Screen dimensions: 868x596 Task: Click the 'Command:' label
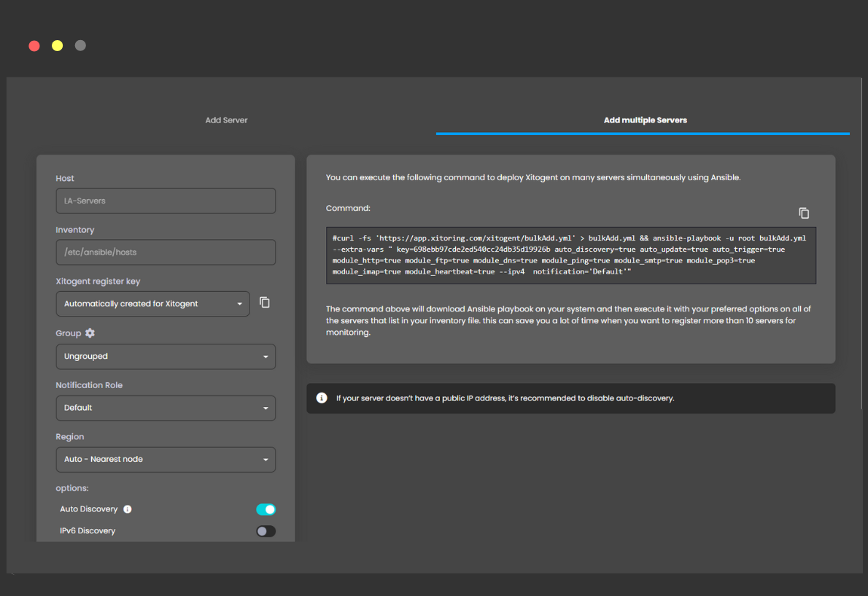point(348,208)
